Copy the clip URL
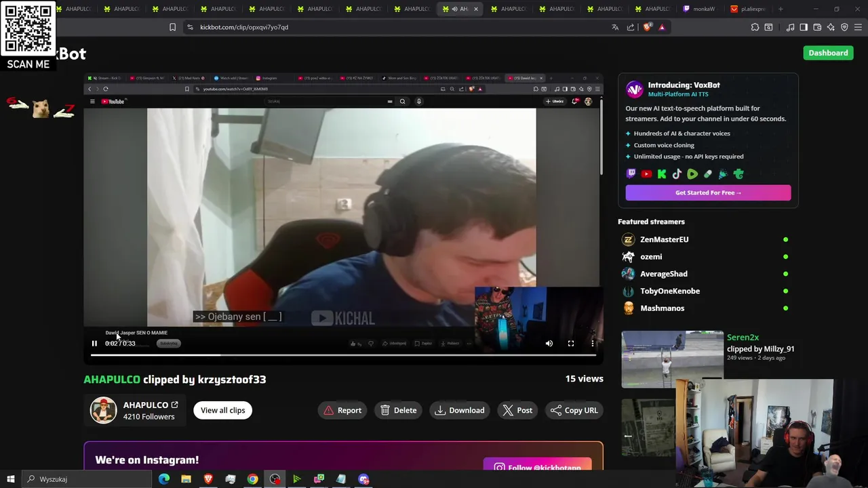This screenshot has height=488, width=868. click(x=574, y=410)
